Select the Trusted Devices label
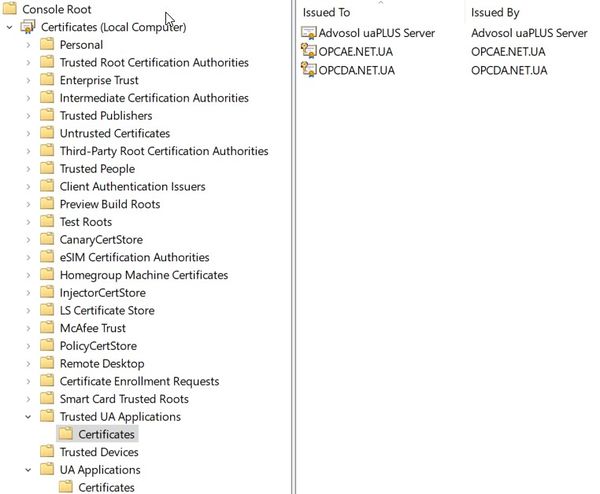The height and width of the screenshot is (494, 600). (99, 452)
